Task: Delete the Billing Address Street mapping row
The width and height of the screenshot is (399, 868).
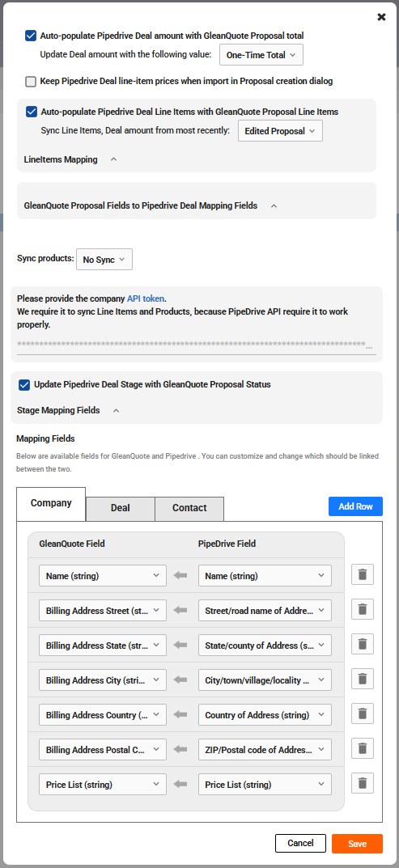Action: tap(363, 609)
